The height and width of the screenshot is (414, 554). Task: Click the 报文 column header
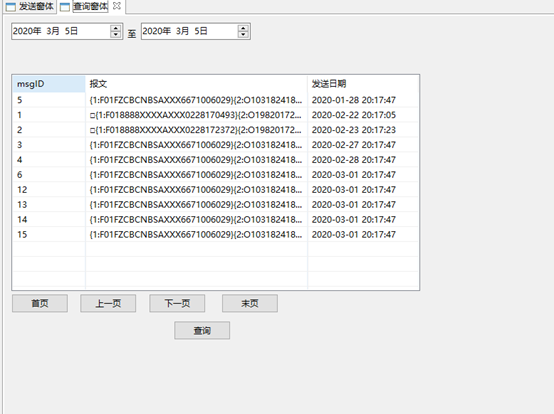[196, 84]
